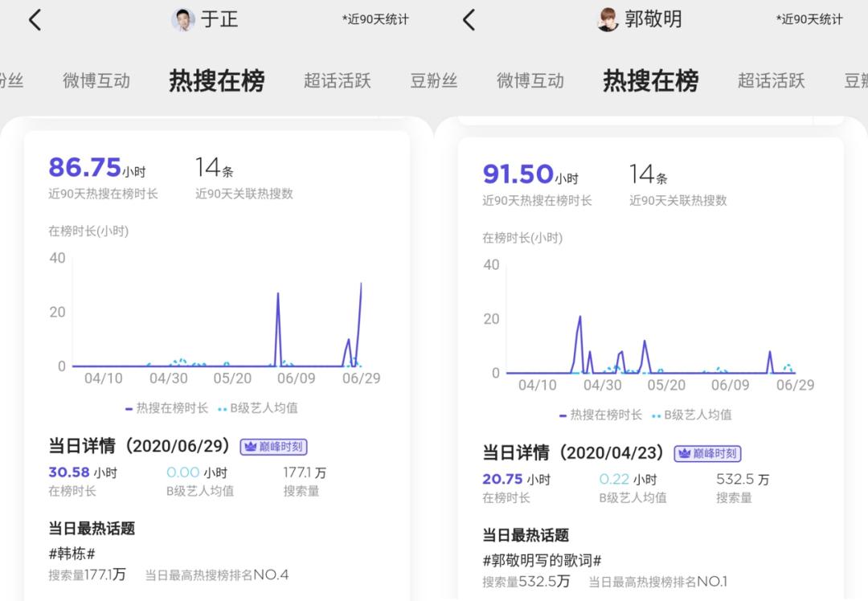Open 超话活跃 tab on 于正's page
Image resolution: width=868 pixels, height=601 pixels.
[337, 81]
